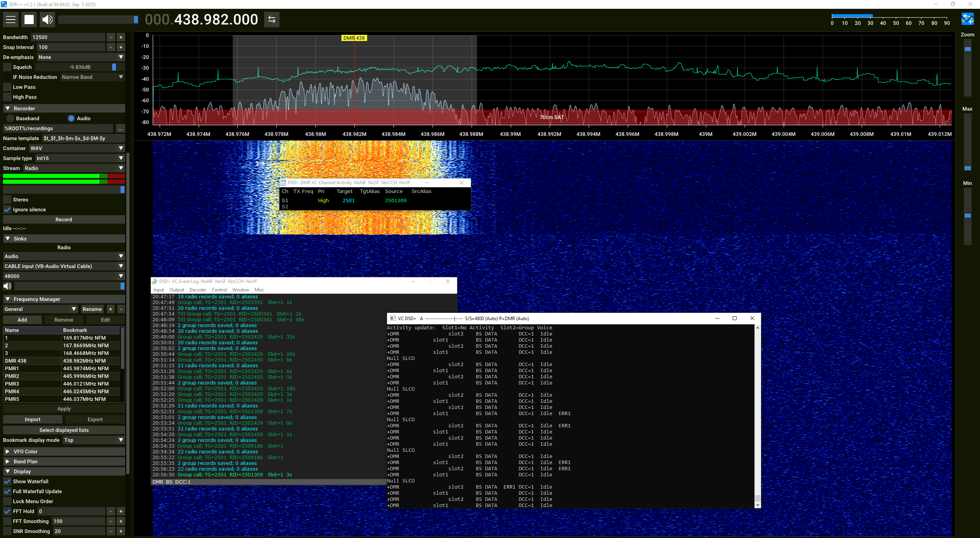Open the Control menu in DSD+ Event Log
The width and height of the screenshot is (980, 538).
click(219, 290)
